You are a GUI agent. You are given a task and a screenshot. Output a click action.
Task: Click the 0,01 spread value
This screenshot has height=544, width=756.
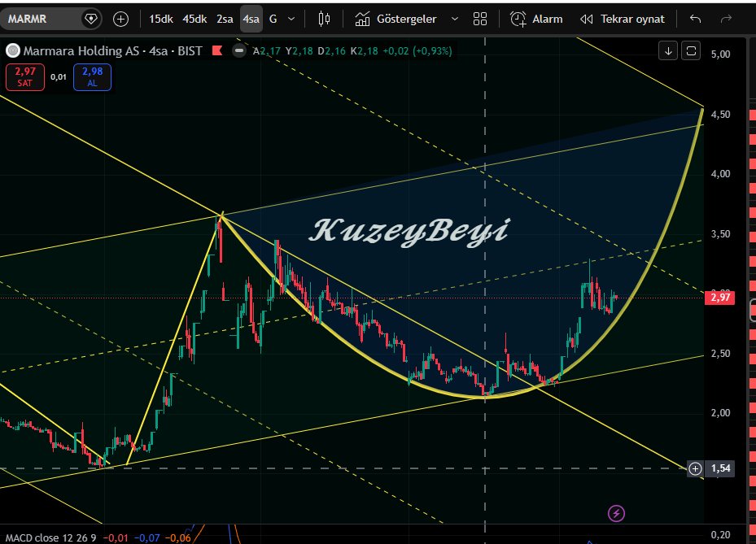59,77
